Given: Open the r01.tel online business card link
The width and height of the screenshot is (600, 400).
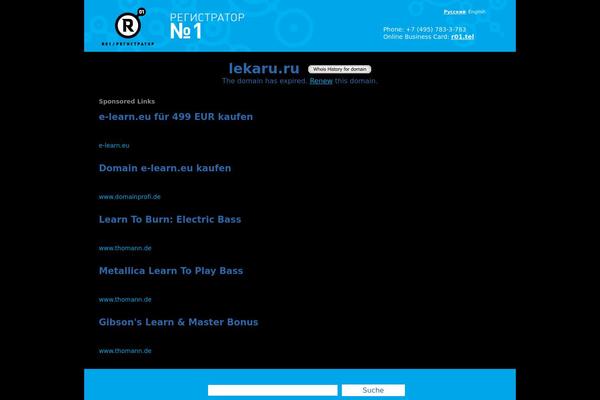Looking at the screenshot, I should 462,37.
